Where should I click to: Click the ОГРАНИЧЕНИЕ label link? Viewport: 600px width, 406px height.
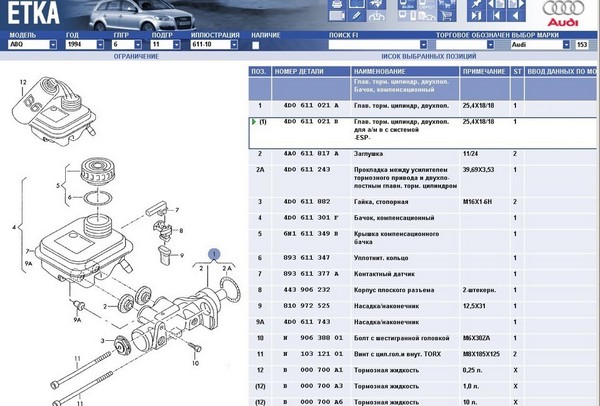tap(136, 56)
